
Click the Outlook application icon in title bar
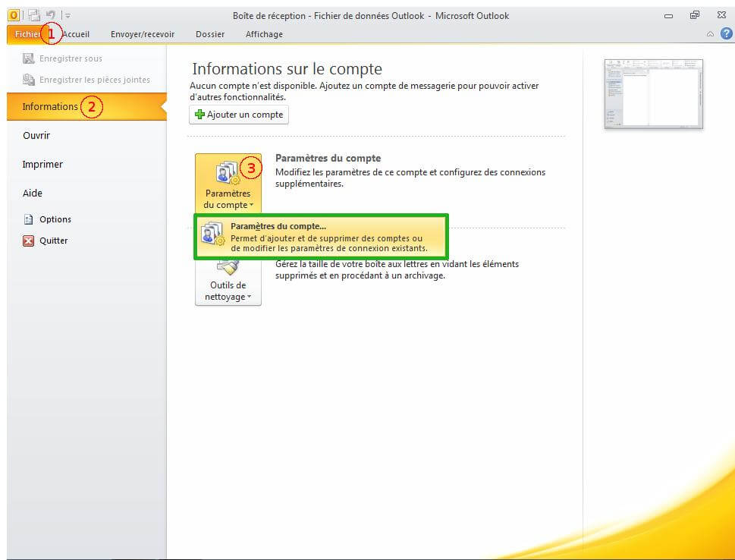point(14,15)
